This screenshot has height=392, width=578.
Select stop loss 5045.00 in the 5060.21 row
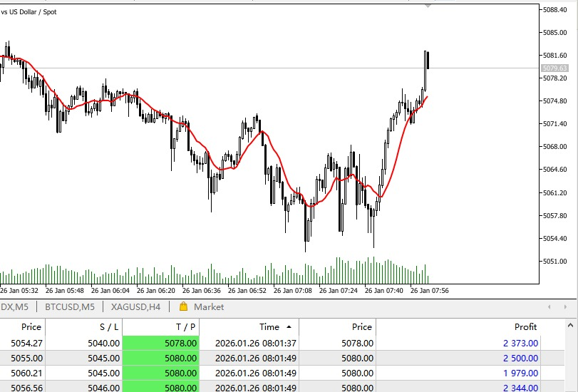pos(83,373)
